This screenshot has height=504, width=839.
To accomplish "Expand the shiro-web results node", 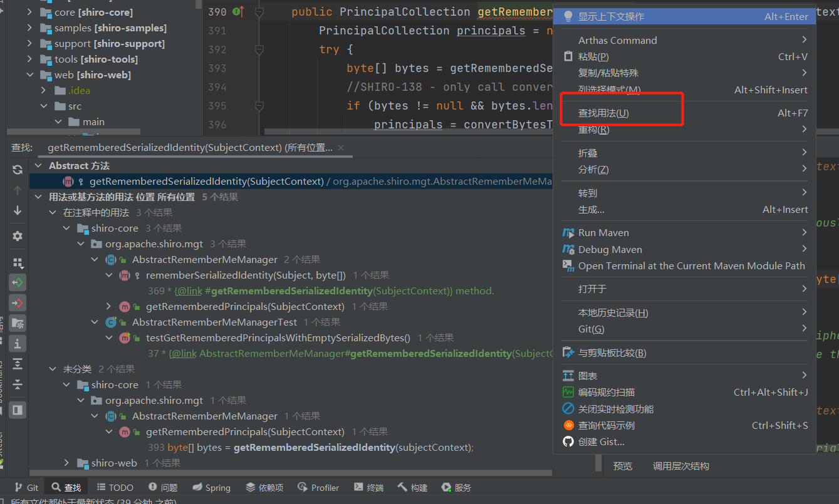I will click(x=68, y=463).
